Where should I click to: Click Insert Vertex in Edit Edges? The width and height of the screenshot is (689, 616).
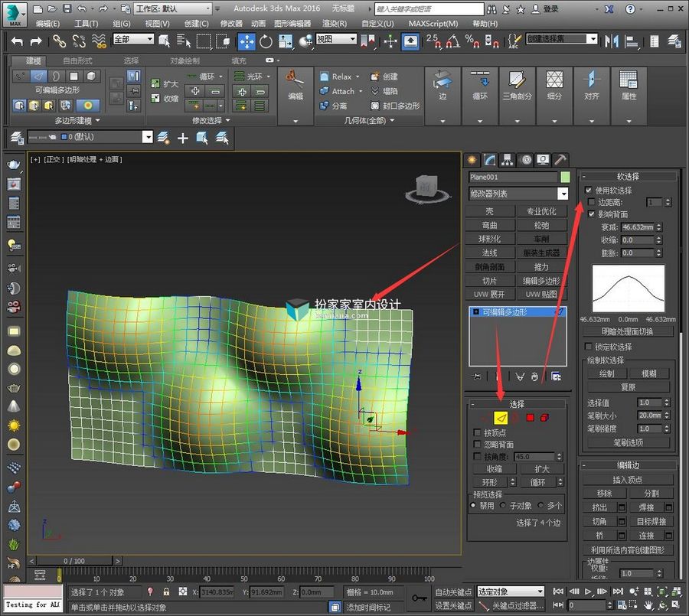pos(627,480)
